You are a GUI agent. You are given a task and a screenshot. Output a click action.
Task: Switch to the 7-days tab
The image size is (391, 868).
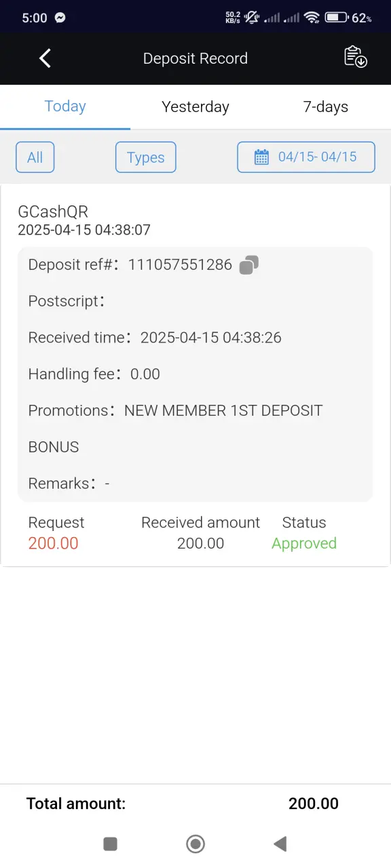(x=326, y=106)
